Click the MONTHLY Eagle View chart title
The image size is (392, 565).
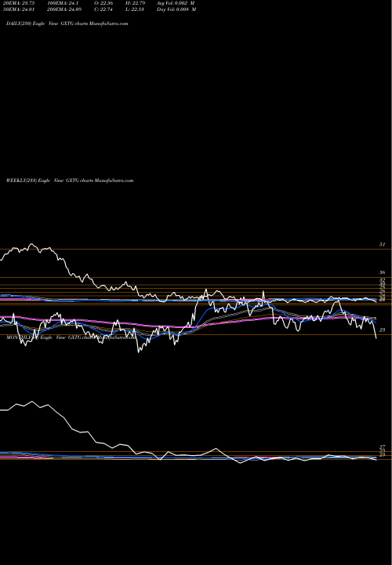[71, 337]
